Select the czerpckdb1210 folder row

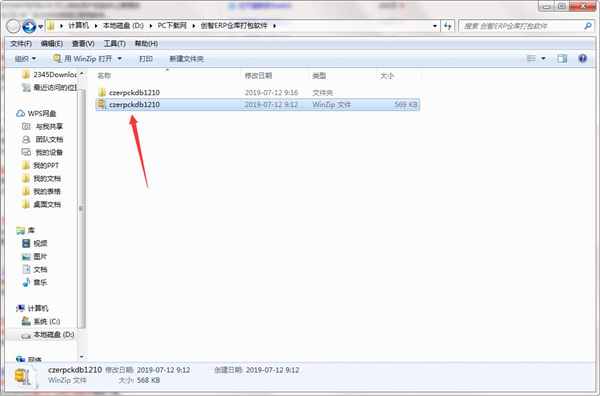(258, 92)
